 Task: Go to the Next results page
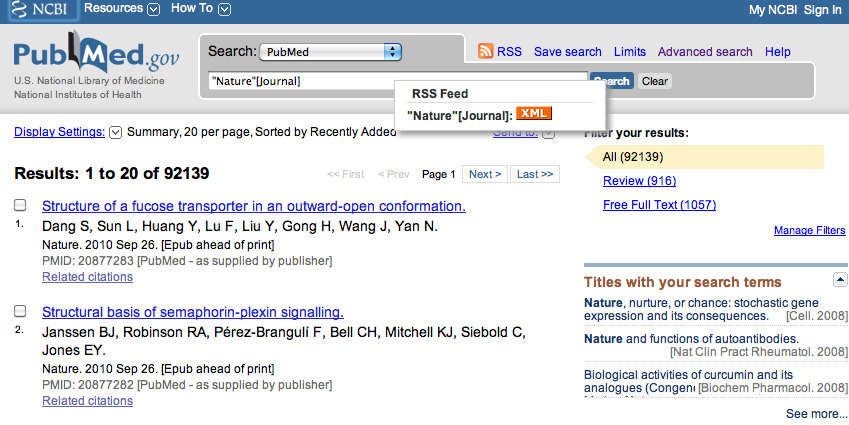coord(485,174)
